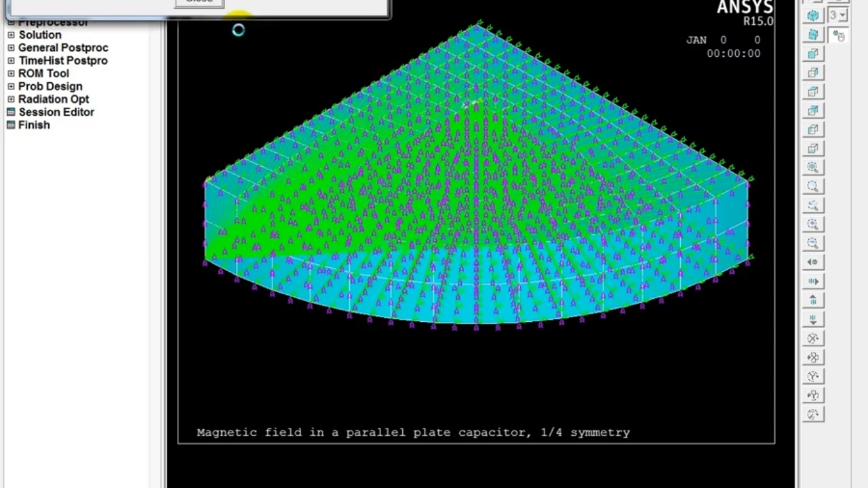Switch to Oblique view
The width and height of the screenshot is (868, 488).
[x=812, y=35]
